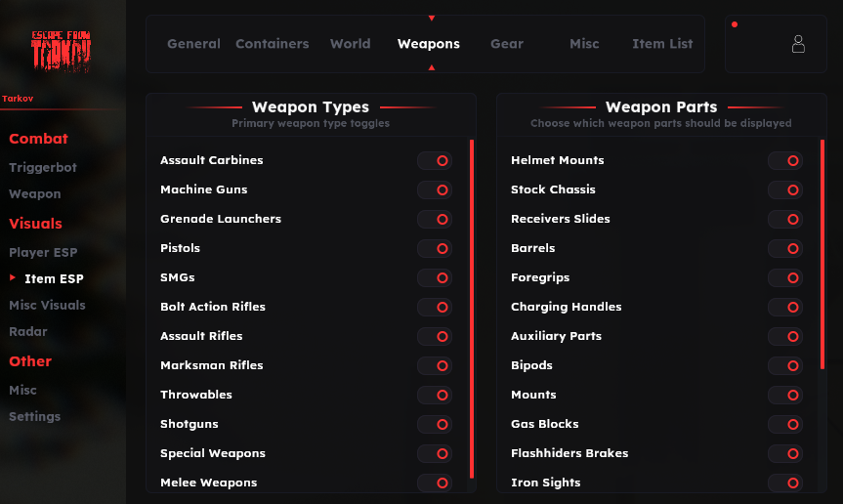Select the Item List tab
Image resolution: width=843 pixels, height=504 pixels.
click(662, 44)
